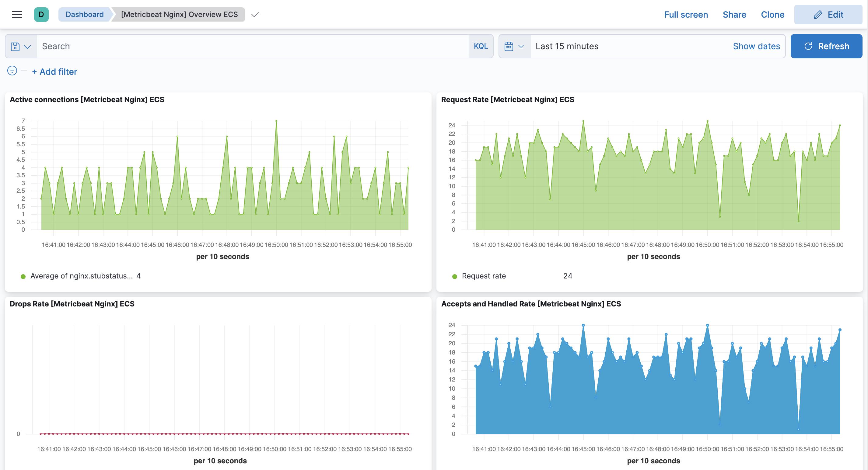Expand date picker chevron beside calendar
Screen dimensions: 868x470
(521, 47)
